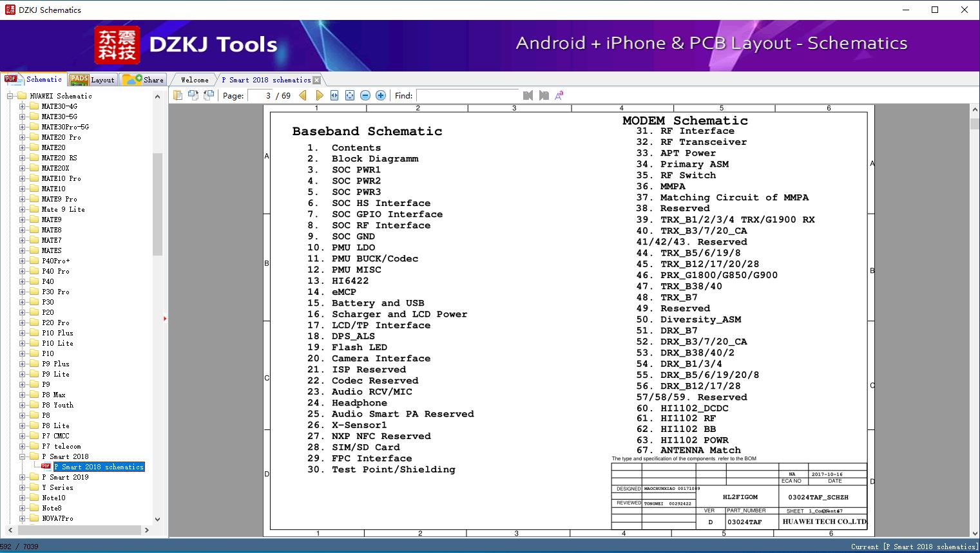Open the Share tab

pos(143,80)
